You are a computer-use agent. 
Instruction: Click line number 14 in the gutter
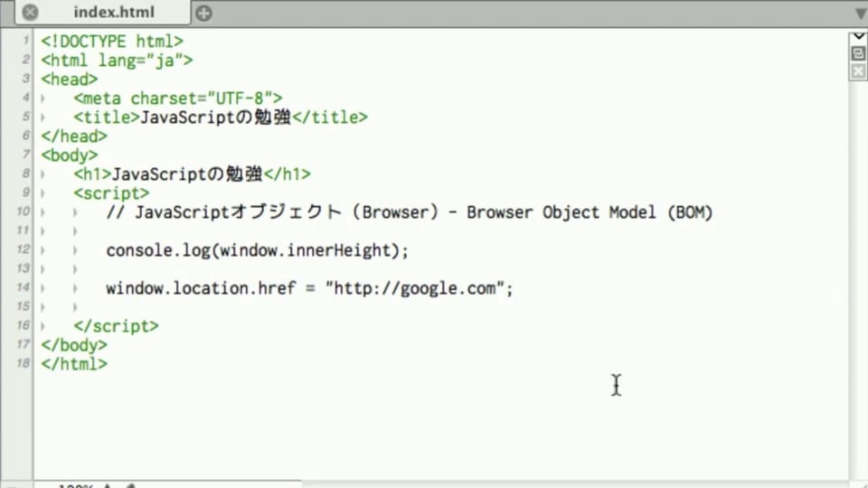tap(23, 287)
